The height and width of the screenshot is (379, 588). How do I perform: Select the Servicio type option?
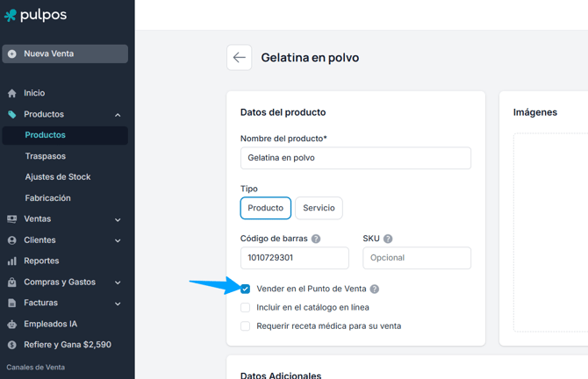[319, 208]
